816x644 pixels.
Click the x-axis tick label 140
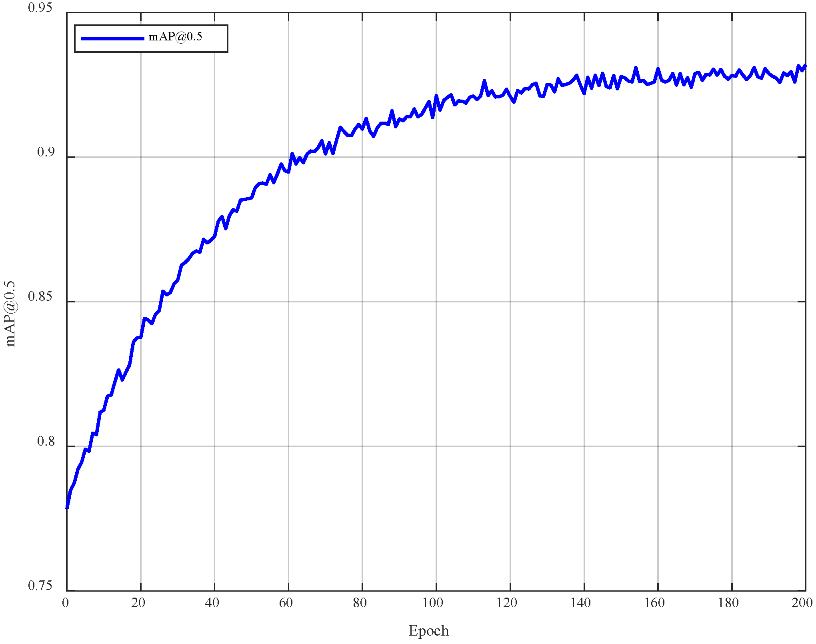(580, 603)
